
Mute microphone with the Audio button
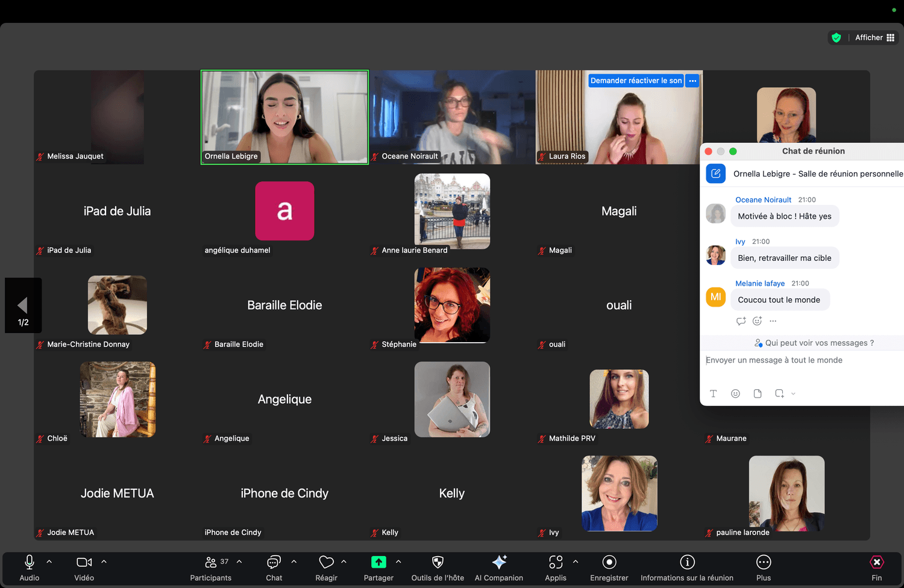[29, 568]
